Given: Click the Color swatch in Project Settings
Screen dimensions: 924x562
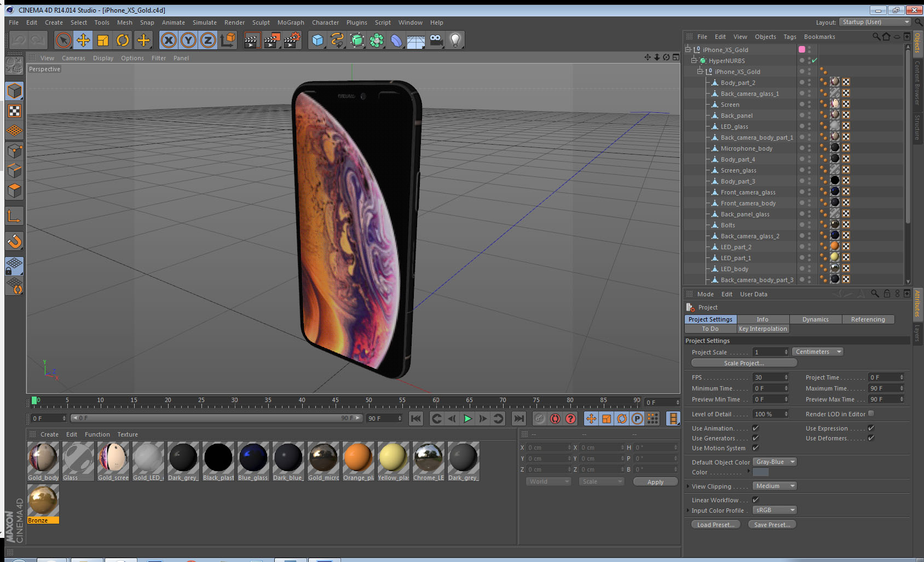Looking at the screenshot, I should [760, 472].
